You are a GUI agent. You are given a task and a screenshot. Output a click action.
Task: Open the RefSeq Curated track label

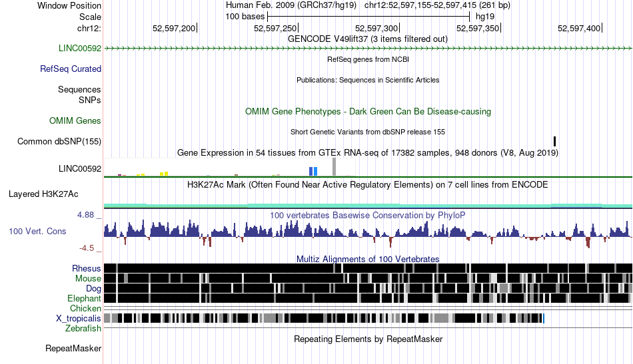(x=70, y=69)
